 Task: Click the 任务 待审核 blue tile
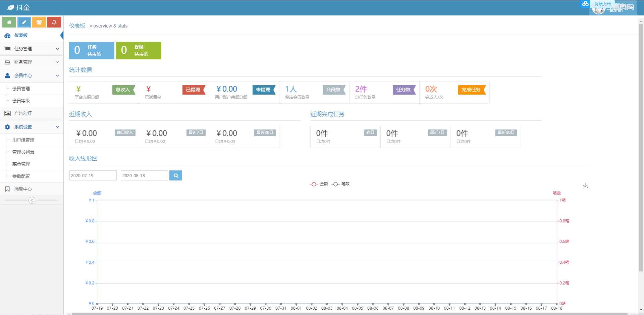pyautogui.click(x=92, y=51)
